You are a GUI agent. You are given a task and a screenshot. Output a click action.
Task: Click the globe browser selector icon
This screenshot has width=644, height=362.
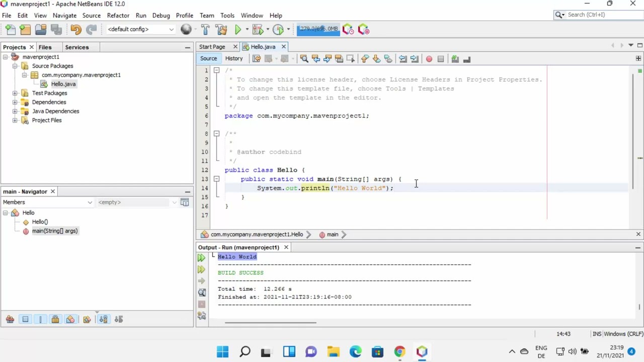186,30
